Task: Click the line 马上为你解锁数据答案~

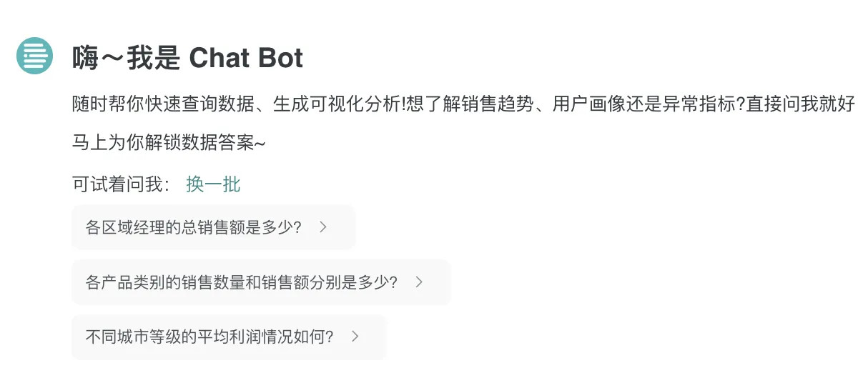Action: [x=169, y=142]
